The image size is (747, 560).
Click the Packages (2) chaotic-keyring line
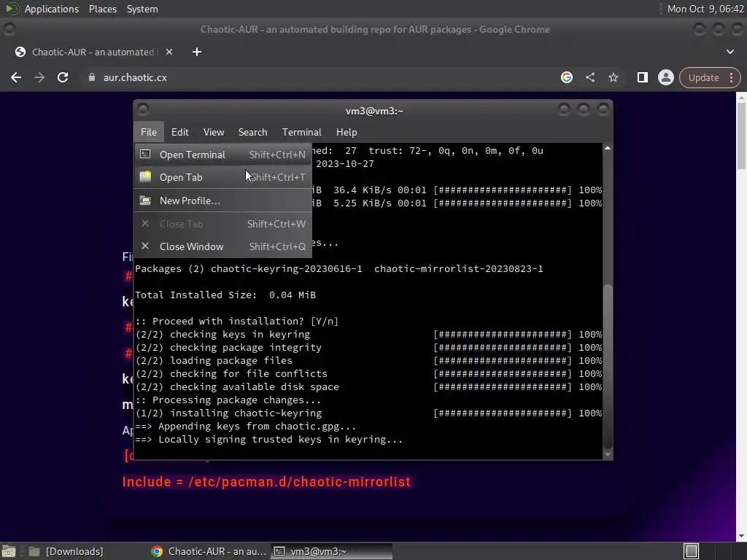(x=339, y=268)
